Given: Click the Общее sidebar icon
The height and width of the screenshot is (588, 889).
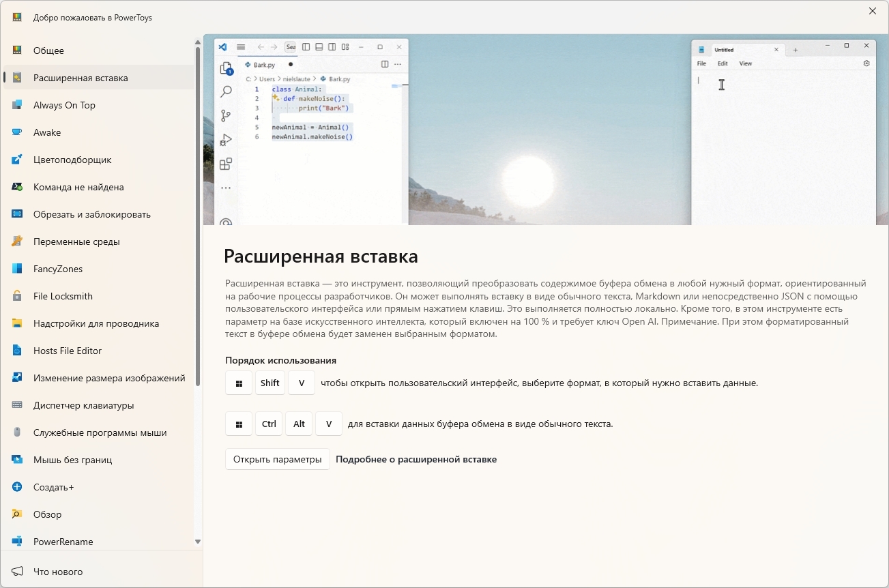Looking at the screenshot, I should click(18, 50).
